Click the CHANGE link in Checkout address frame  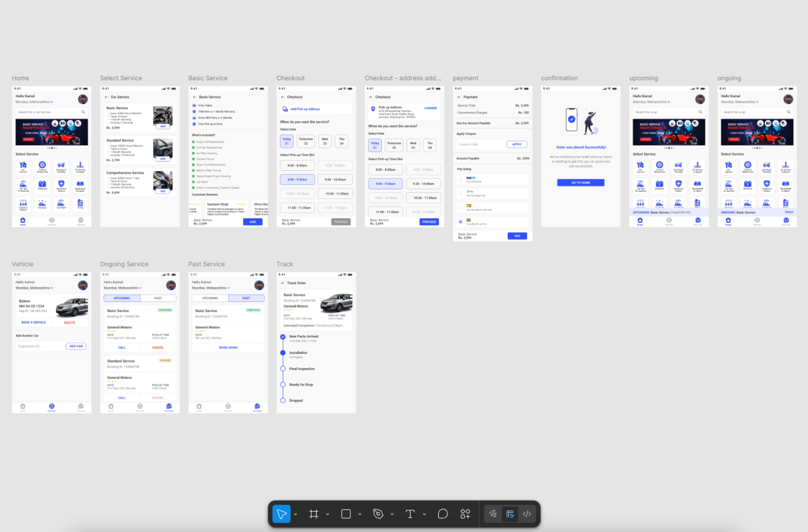coord(431,108)
